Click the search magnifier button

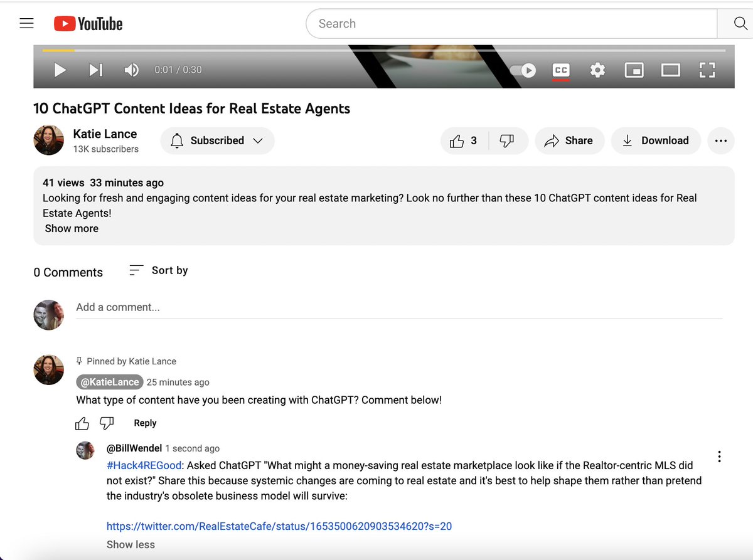point(740,24)
